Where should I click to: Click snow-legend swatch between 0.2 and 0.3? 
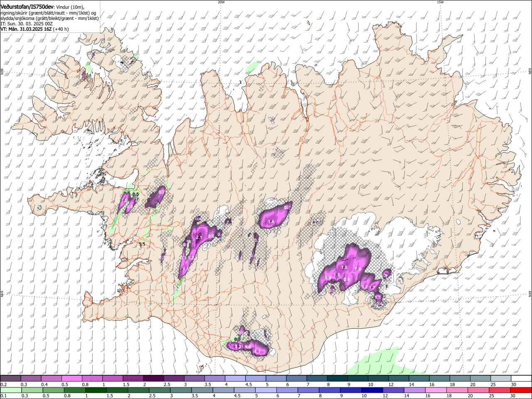11,378
